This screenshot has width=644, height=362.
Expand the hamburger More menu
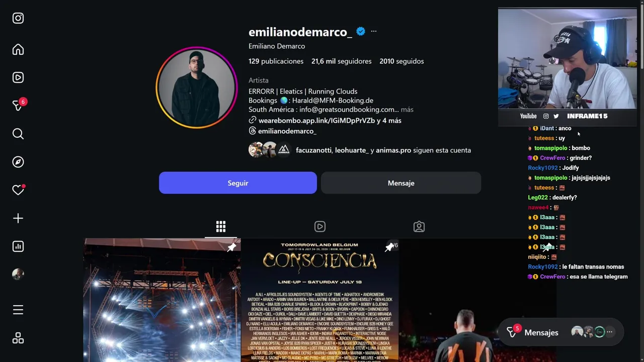click(18, 310)
